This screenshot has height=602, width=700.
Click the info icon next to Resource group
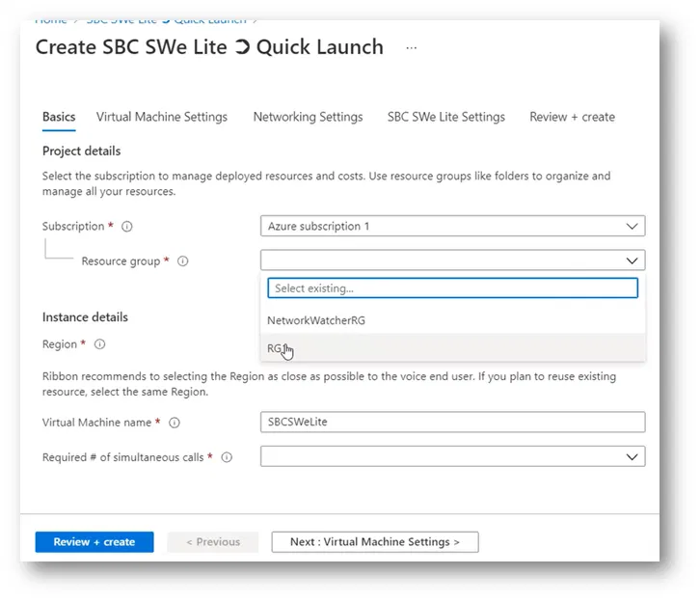(x=183, y=261)
